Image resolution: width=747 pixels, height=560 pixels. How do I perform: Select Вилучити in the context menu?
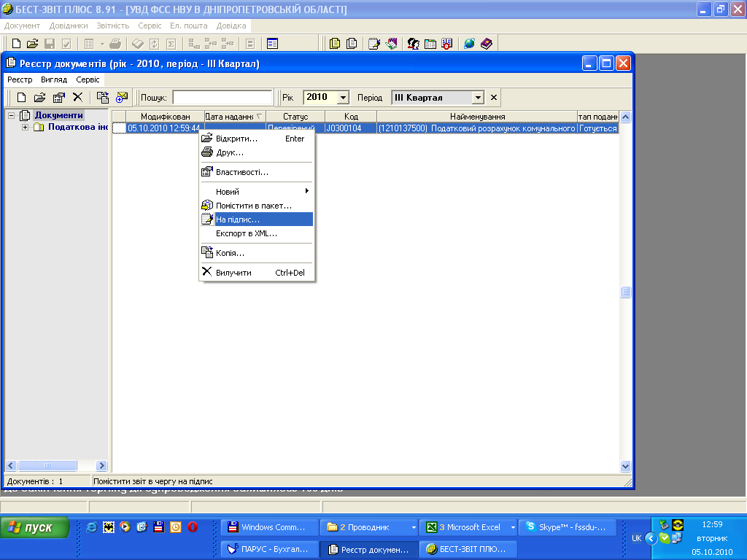tap(257, 273)
